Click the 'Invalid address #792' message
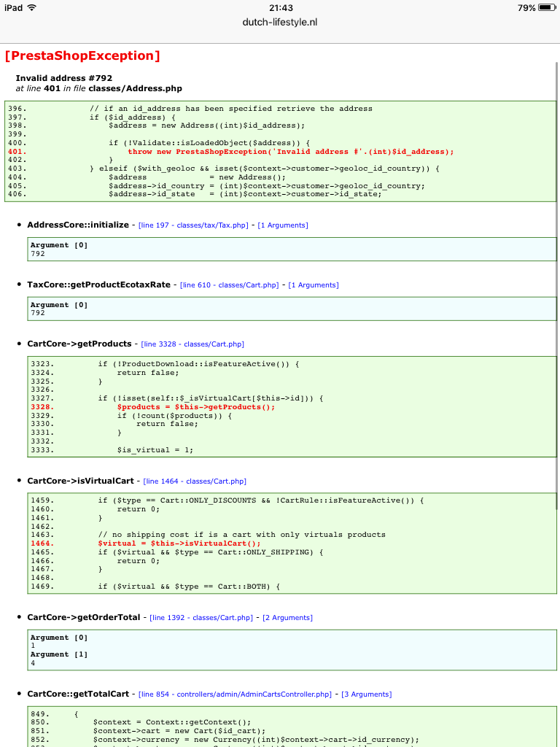This screenshot has width=560, height=747. click(64, 78)
